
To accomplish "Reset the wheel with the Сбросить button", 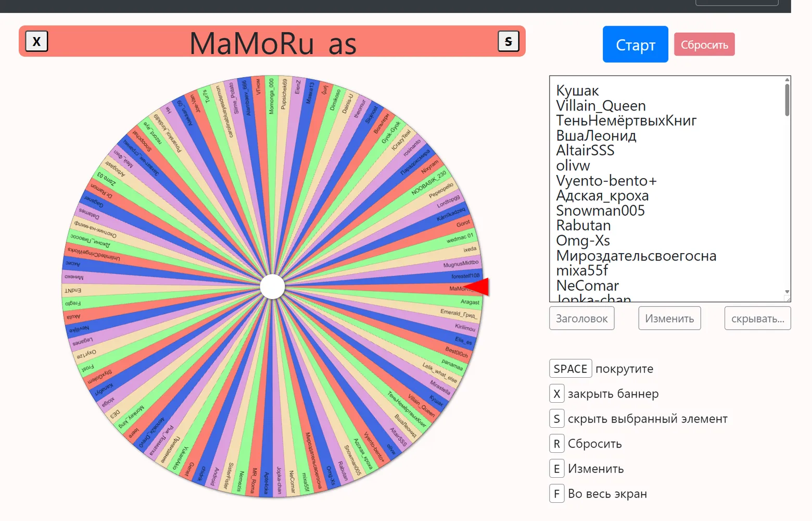I will [704, 44].
